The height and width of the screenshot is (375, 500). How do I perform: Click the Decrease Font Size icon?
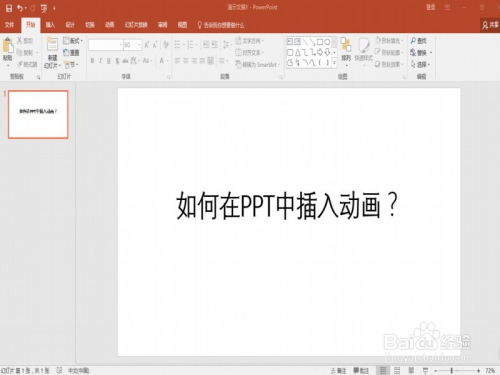(x=155, y=45)
